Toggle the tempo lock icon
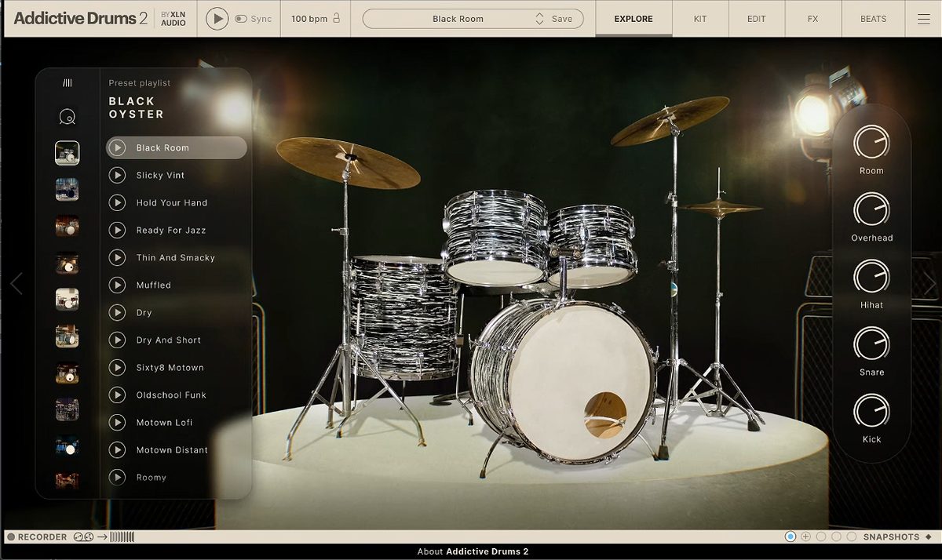This screenshot has width=942, height=560. pyautogui.click(x=337, y=18)
